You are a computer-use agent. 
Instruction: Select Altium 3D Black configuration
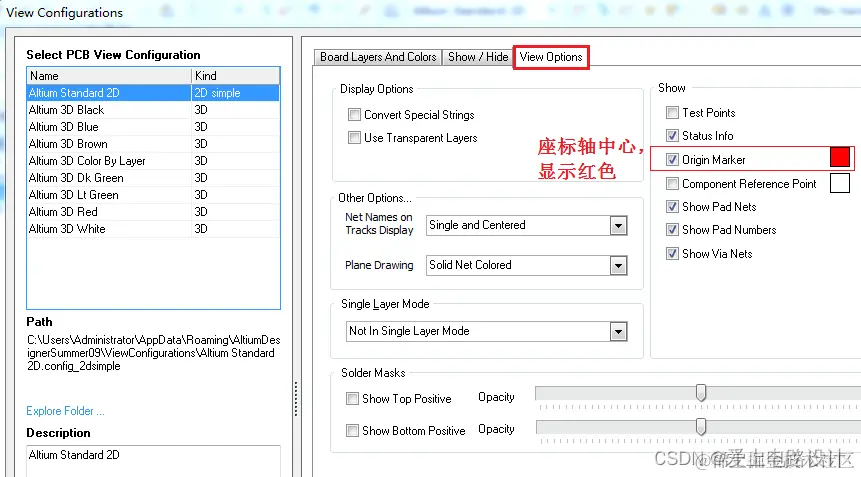tap(153, 110)
